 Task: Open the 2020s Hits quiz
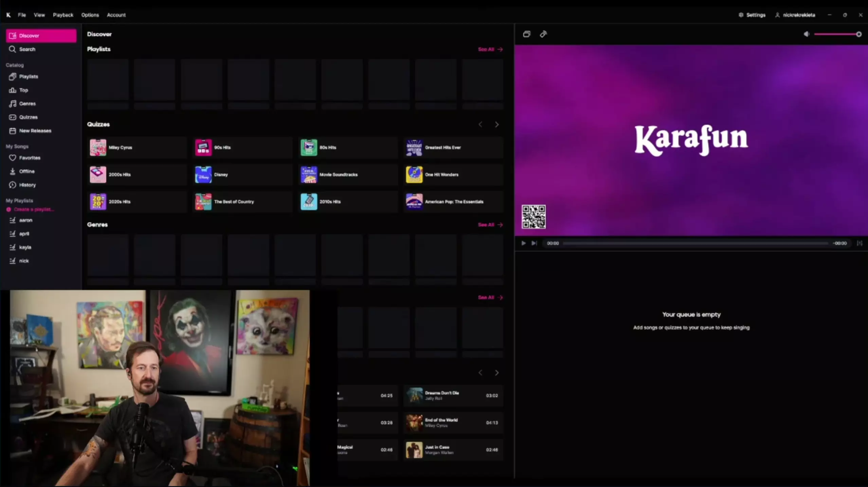[137, 202]
